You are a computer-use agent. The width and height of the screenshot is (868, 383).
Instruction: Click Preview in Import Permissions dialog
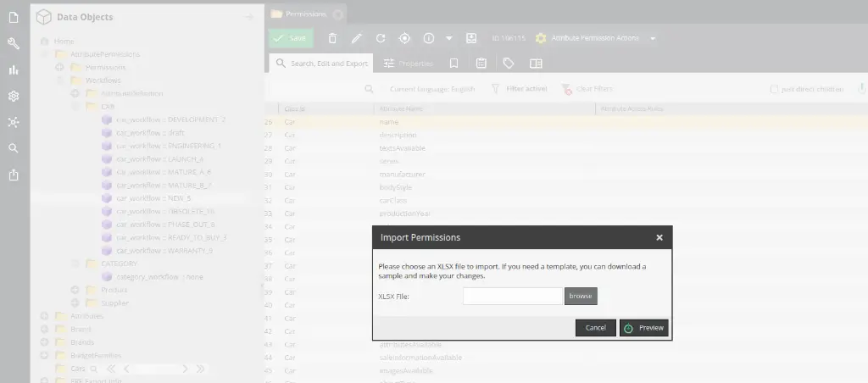(x=644, y=328)
